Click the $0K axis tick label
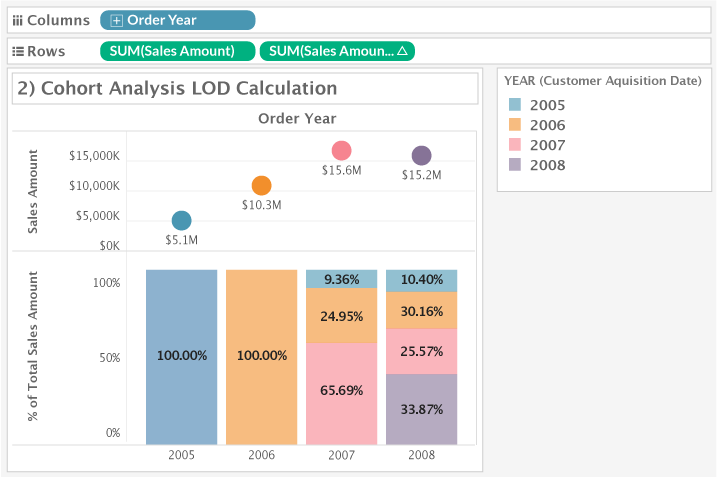Image resolution: width=720 pixels, height=477 pixels. [109, 246]
